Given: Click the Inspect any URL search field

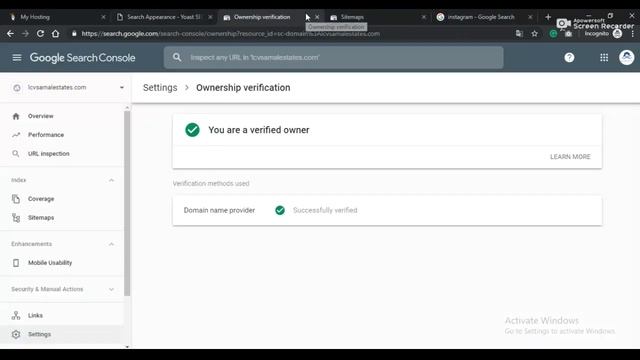Looking at the screenshot, I should 333,57.
